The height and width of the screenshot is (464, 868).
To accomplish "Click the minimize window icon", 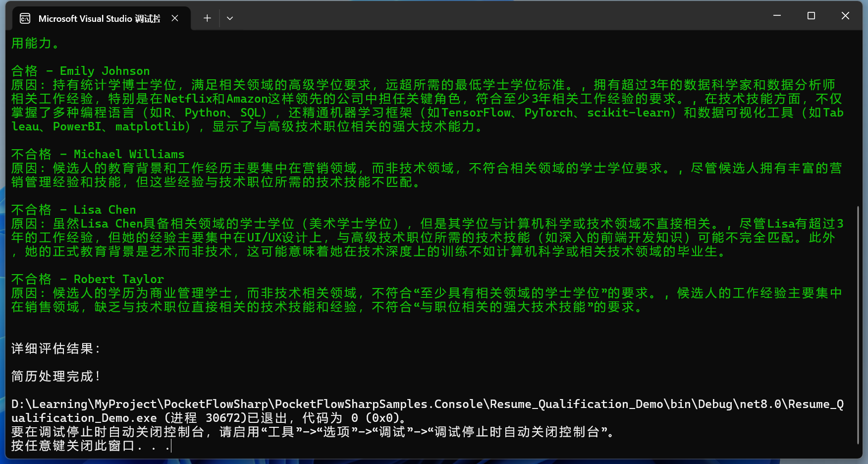I will pyautogui.click(x=776, y=15).
